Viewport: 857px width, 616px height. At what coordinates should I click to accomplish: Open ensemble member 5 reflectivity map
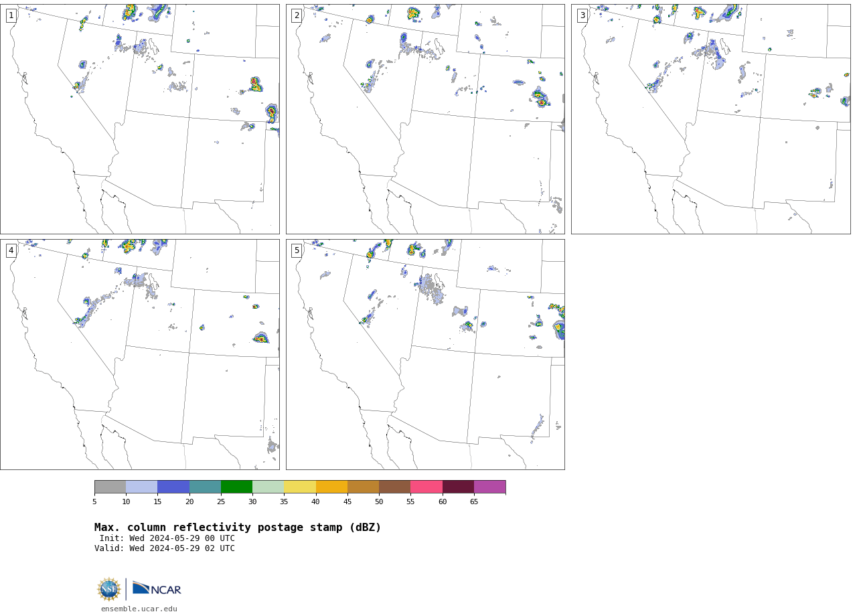tap(425, 354)
